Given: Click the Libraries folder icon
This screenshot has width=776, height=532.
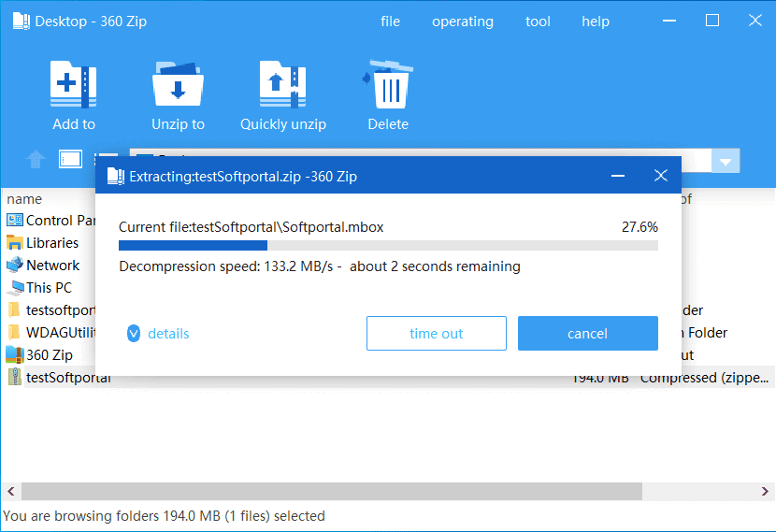Looking at the screenshot, I should (15, 242).
